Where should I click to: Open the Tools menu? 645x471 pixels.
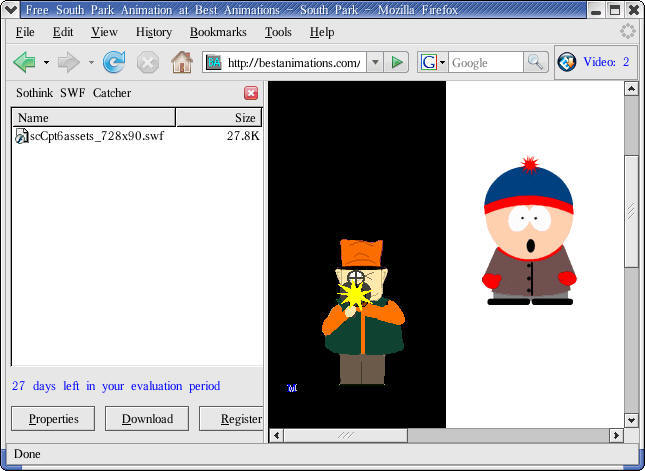(278, 32)
